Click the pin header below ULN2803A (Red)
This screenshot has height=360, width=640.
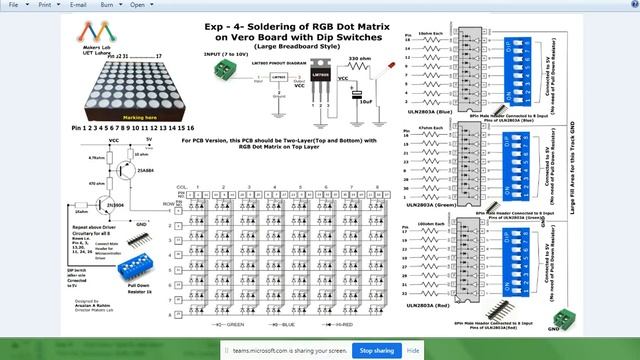pyautogui.click(x=500, y=310)
